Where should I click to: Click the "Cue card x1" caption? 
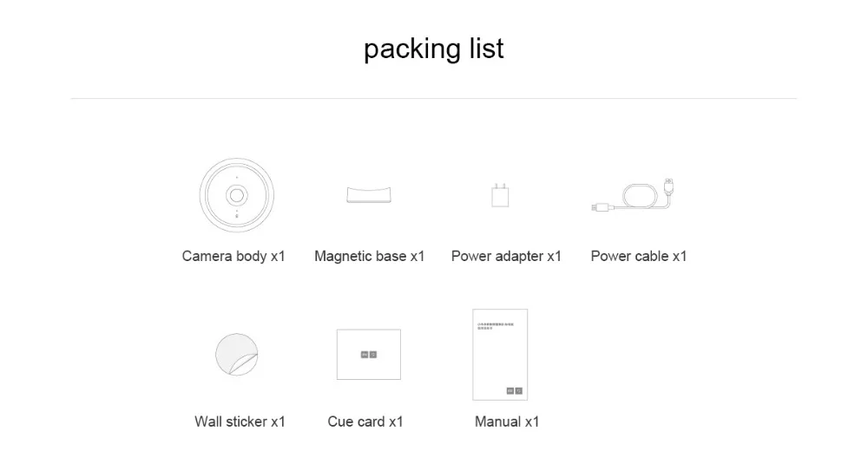tap(365, 422)
